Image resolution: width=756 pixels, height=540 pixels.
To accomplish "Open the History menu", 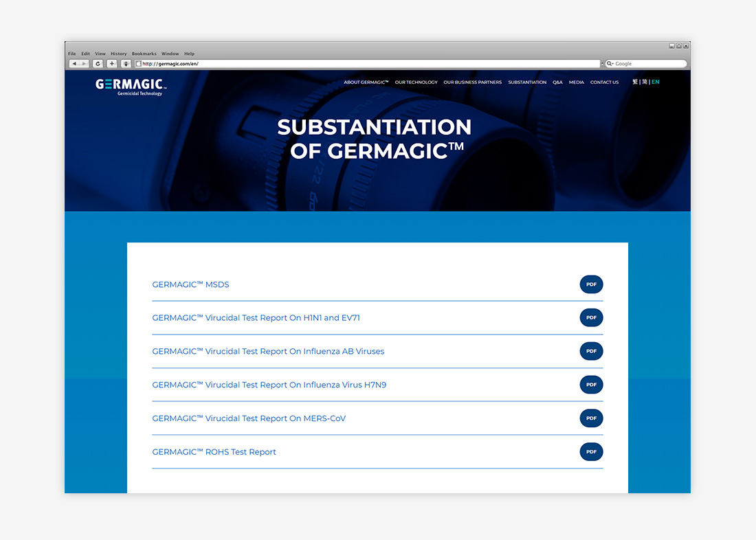I will click(119, 54).
